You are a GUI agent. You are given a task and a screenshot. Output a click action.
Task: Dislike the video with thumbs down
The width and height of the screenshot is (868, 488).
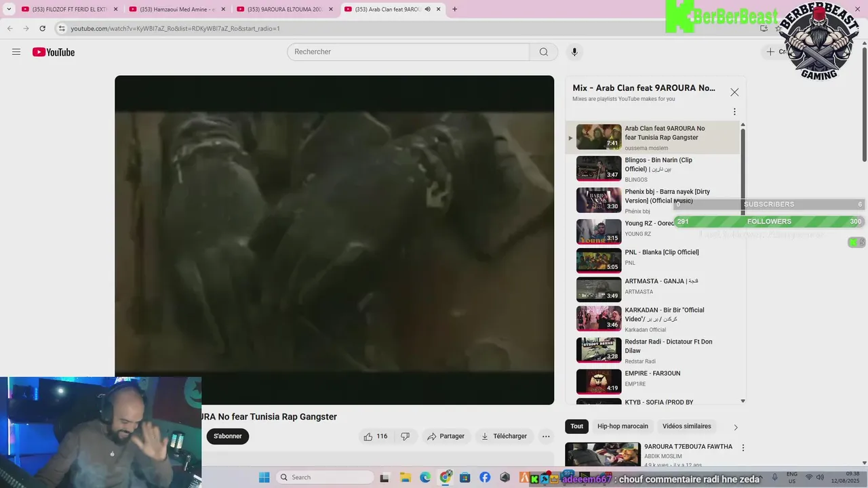click(x=405, y=436)
